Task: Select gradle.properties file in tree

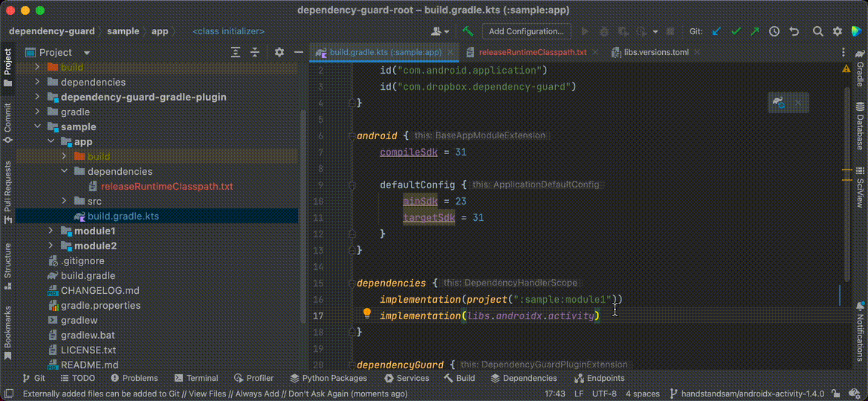Action: click(100, 305)
